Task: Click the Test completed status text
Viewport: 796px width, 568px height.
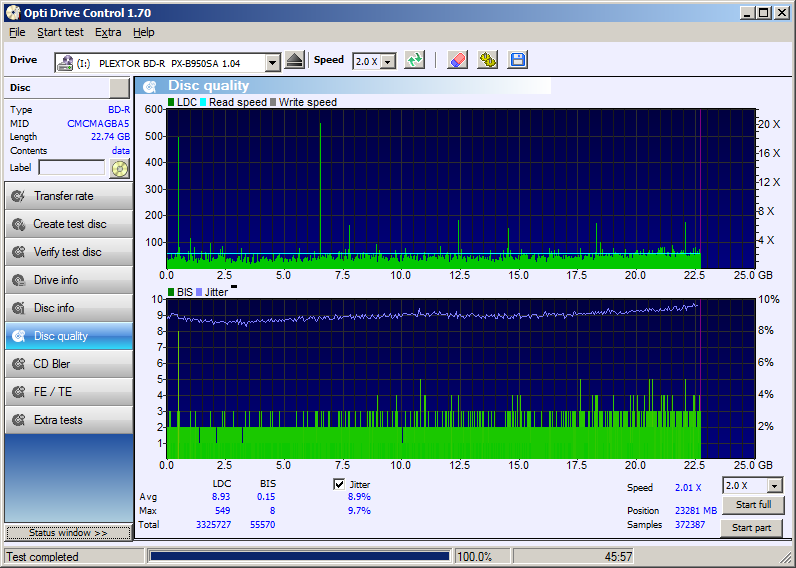Action: [42, 557]
